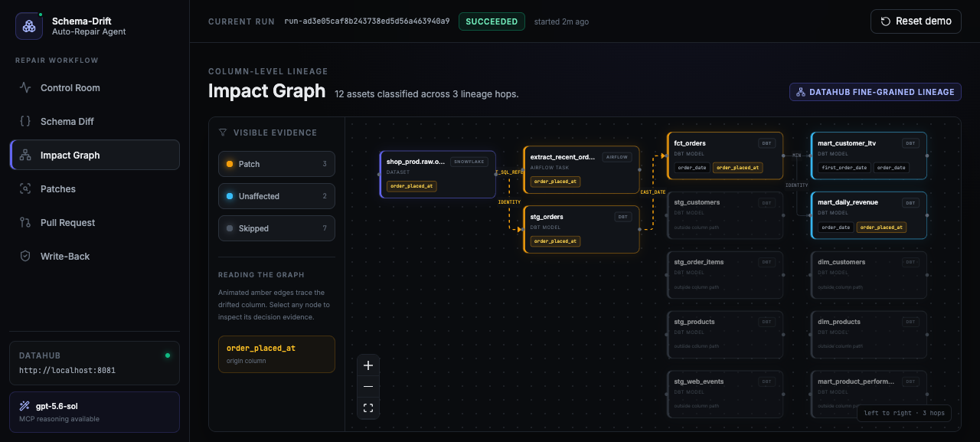Screen dimensions: 980x442
Task: Open the Pull Request page
Action: tap(95, 222)
